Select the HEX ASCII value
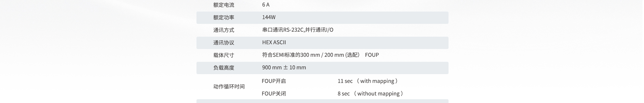Image resolution: width=644 pixels, height=103 pixels. point(274,42)
